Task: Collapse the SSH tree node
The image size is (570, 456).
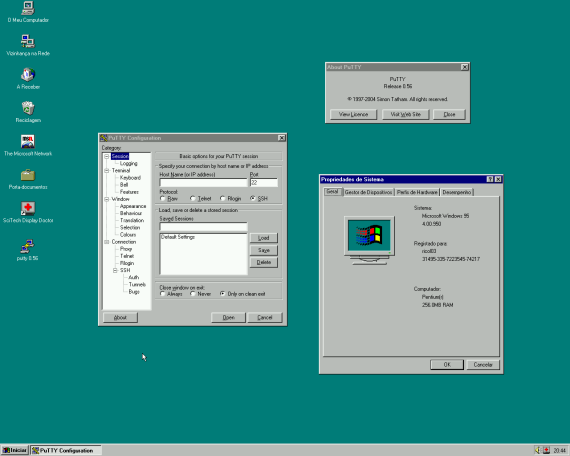Action: tap(115, 270)
